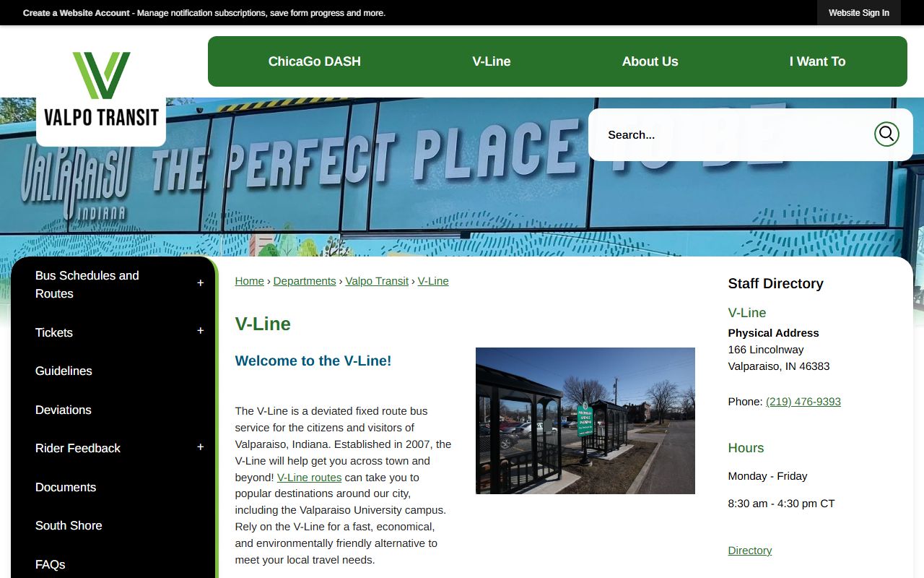Go to Departments breadcrumb link

(x=305, y=281)
